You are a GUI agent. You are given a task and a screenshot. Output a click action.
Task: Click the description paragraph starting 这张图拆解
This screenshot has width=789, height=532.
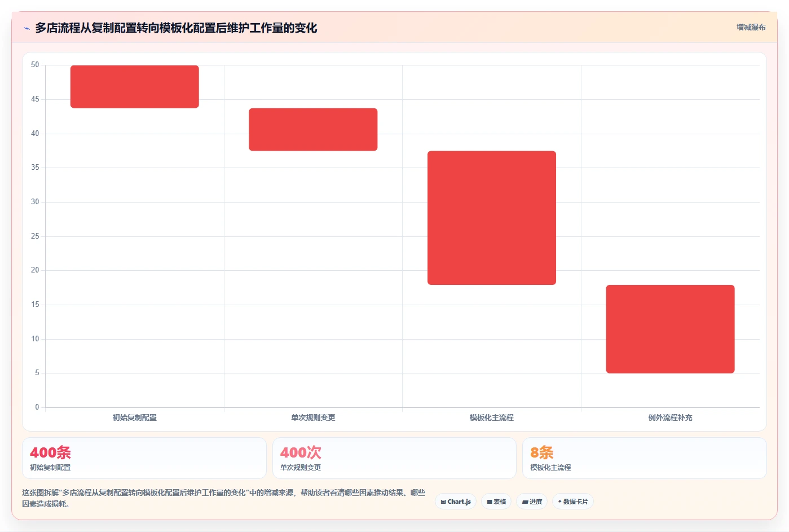click(223, 498)
